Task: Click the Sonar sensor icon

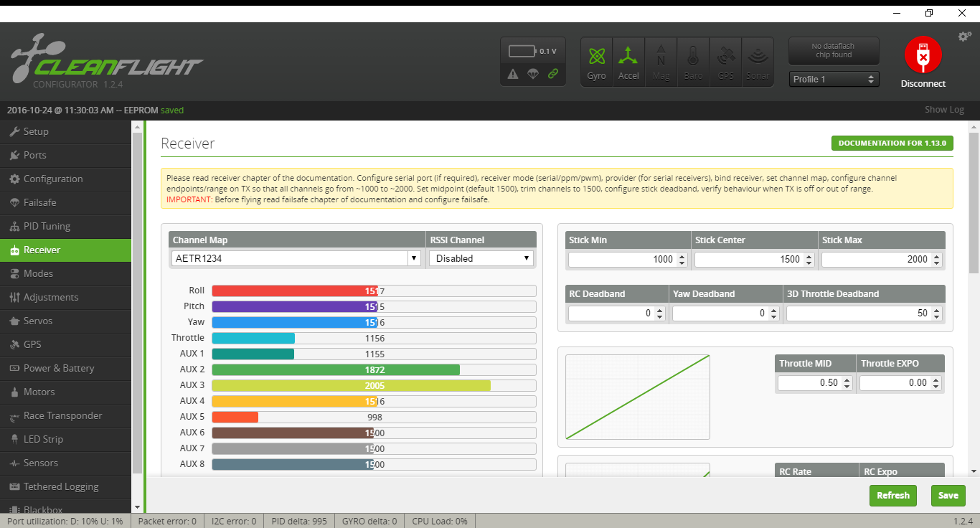Action: (x=758, y=61)
